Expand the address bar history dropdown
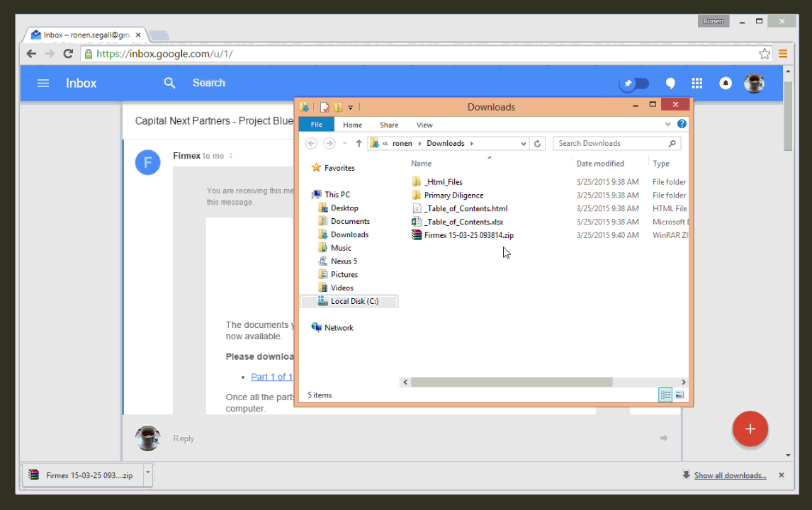The height and width of the screenshot is (510, 812). coord(523,143)
